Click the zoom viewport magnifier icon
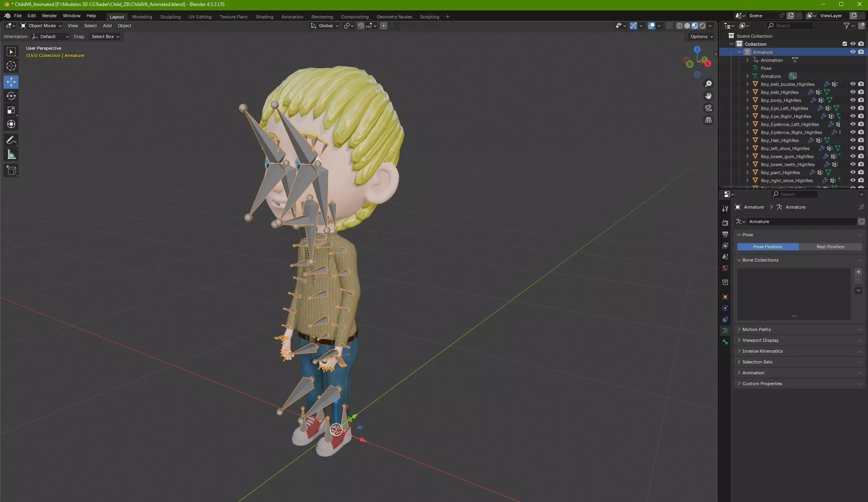This screenshot has height=502, width=868. pos(708,84)
